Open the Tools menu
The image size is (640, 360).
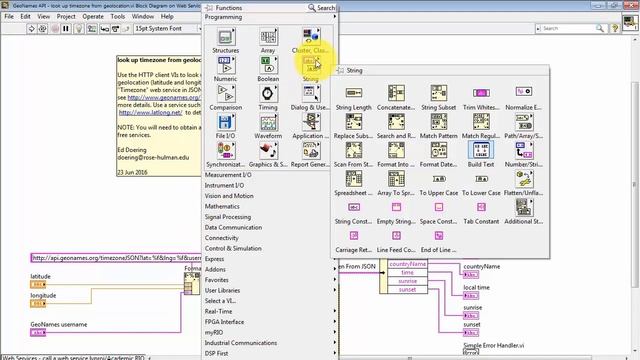[118, 16]
